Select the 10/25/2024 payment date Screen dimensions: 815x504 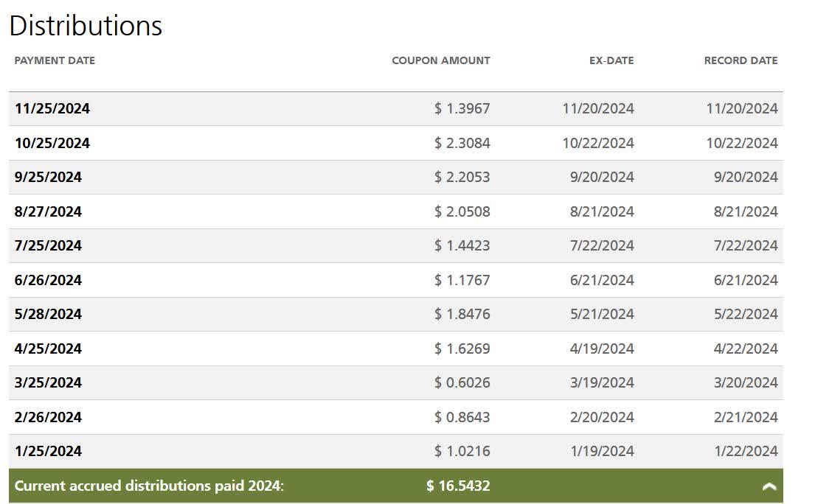tap(52, 143)
